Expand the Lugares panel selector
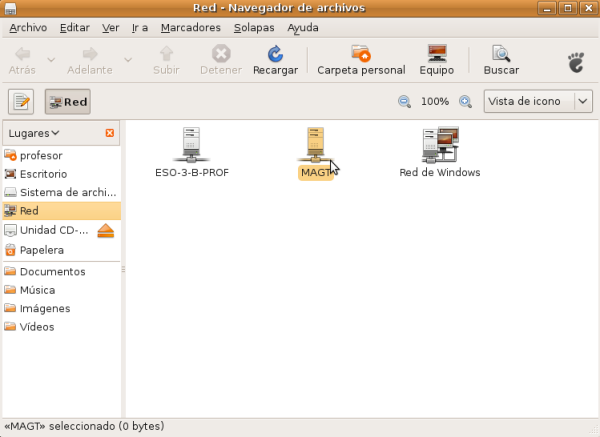600x437 pixels. pyautogui.click(x=34, y=133)
